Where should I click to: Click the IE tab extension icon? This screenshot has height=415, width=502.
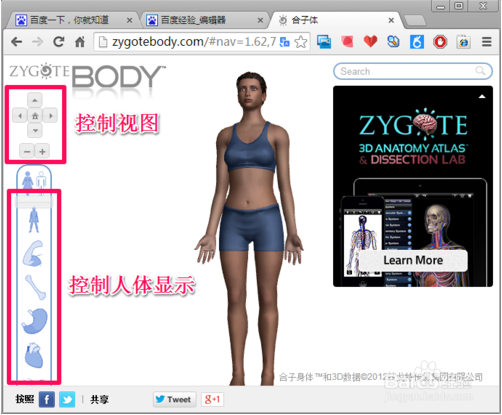[x=463, y=42]
